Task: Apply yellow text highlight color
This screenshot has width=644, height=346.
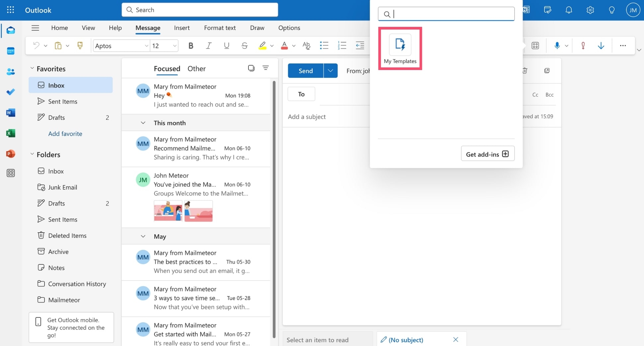Action: click(x=262, y=45)
